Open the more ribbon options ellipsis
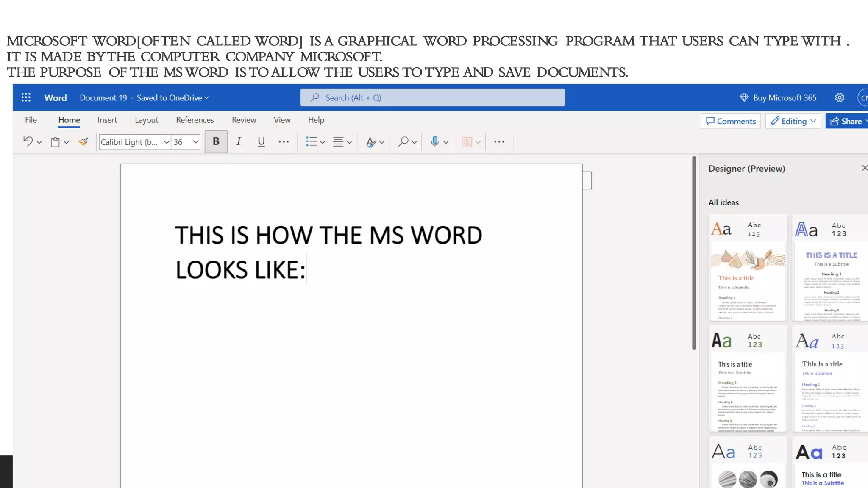The width and height of the screenshot is (868, 488). [499, 142]
